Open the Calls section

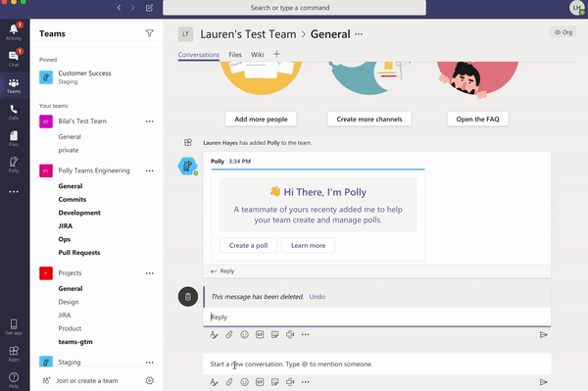(x=14, y=112)
